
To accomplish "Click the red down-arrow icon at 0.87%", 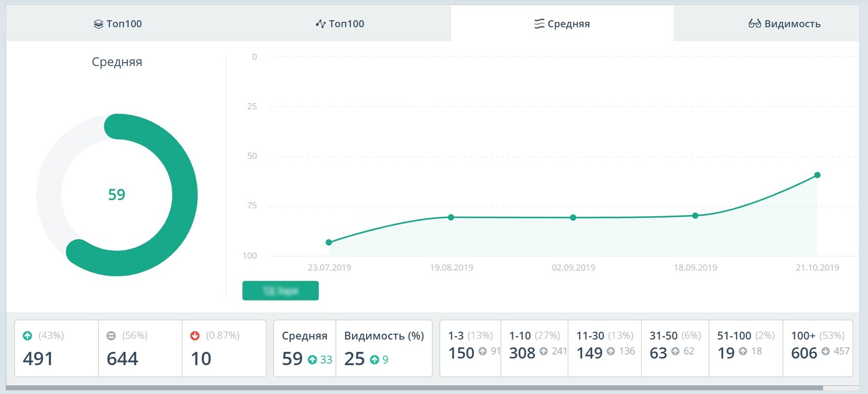I will click(195, 336).
